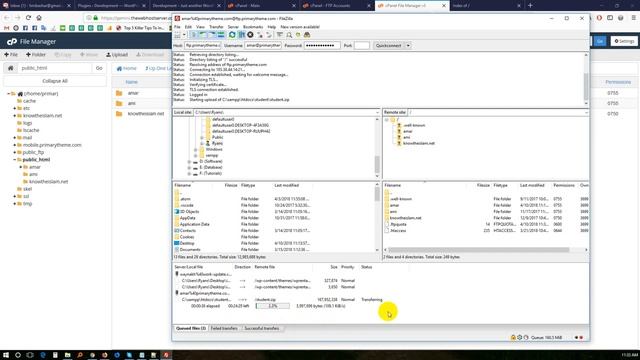
Task: Switch to the Failed transfers tab
Action: coord(224,329)
